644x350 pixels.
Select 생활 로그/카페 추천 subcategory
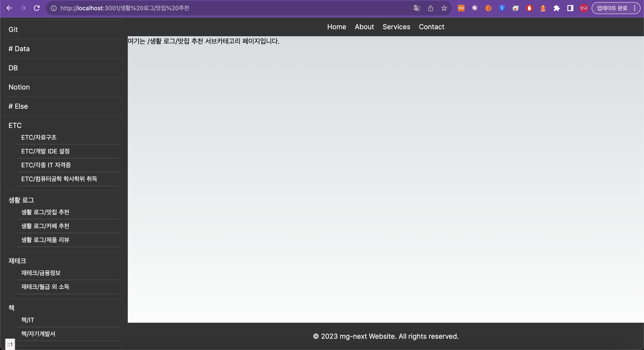click(x=45, y=226)
